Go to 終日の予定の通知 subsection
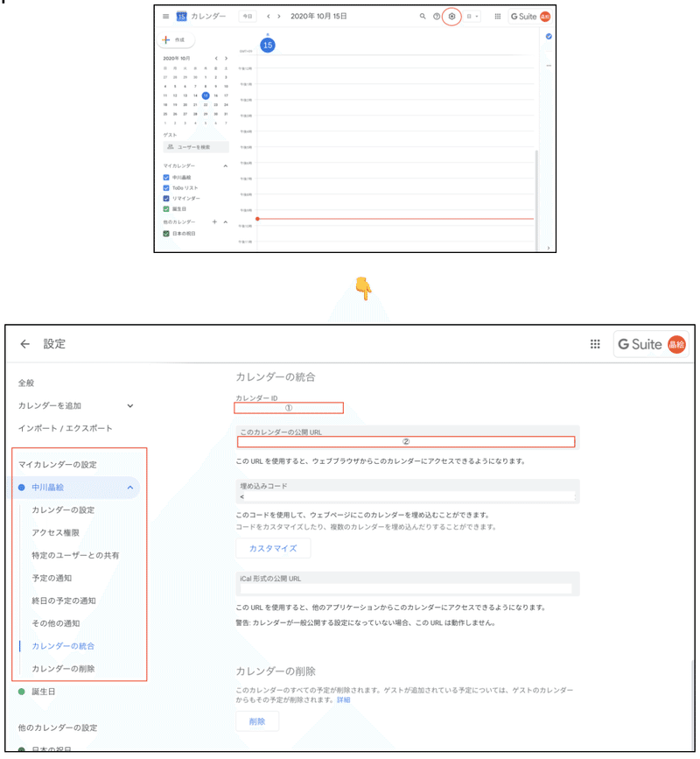 click(64, 601)
